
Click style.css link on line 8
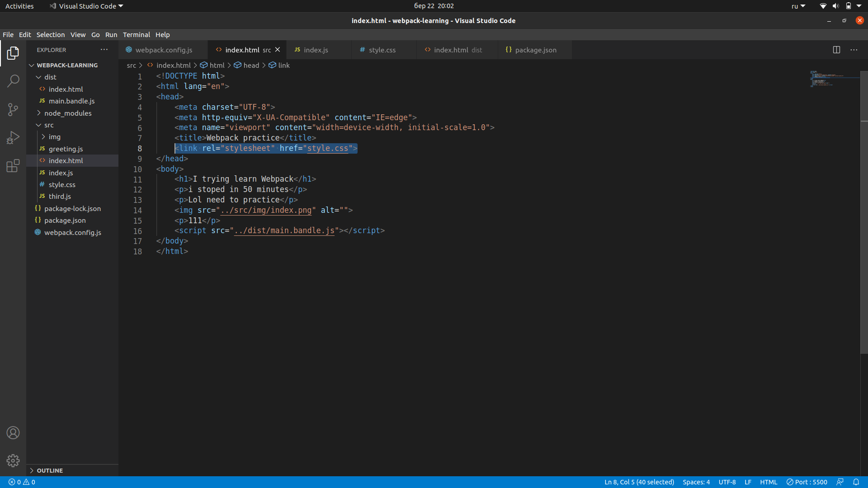[328, 148]
